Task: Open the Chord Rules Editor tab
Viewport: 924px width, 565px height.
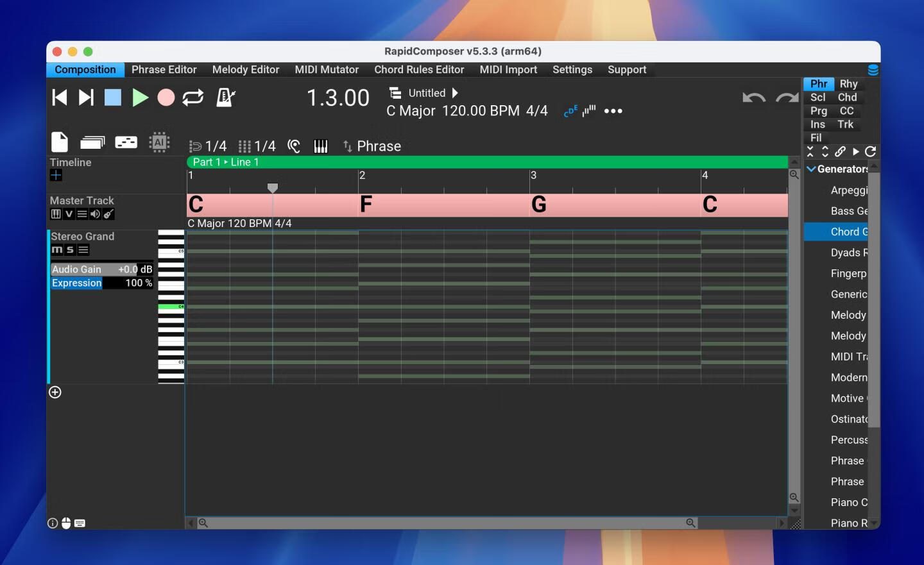Action: (419, 70)
